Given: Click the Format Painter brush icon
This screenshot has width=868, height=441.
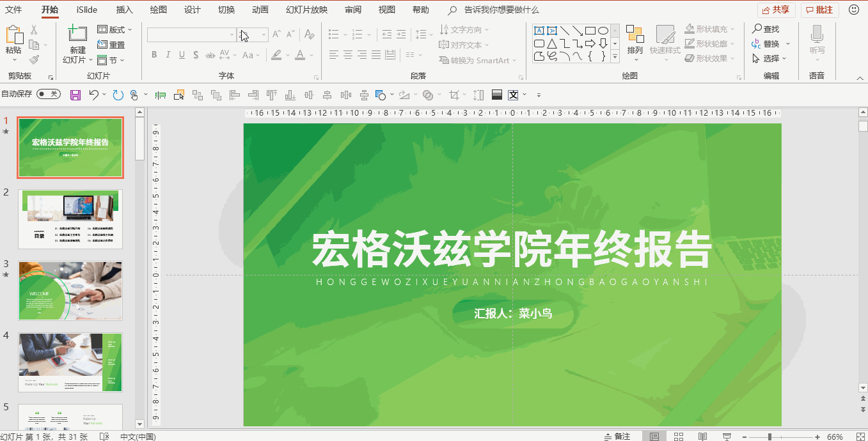Looking at the screenshot, I should 34,59.
